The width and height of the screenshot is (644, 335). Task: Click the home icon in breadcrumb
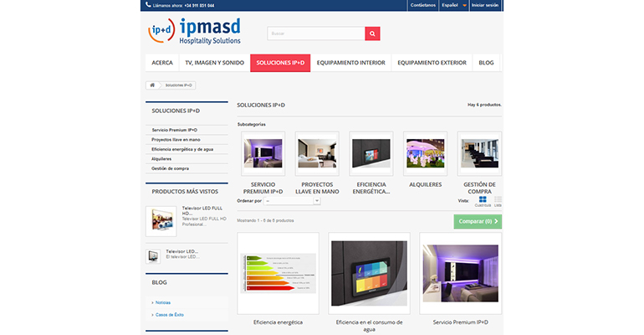pyautogui.click(x=152, y=85)
